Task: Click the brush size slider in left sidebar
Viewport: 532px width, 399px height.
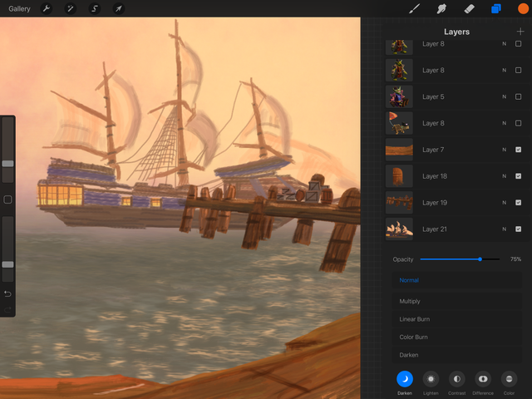Action: [x=7, y=164]
